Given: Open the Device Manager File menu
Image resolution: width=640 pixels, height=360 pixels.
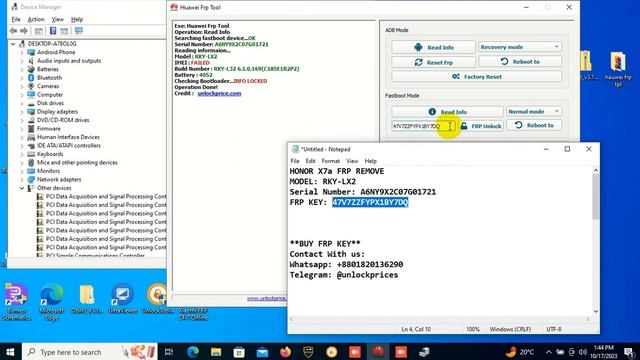Looking at the screenshot, I should tap(16, 19).
